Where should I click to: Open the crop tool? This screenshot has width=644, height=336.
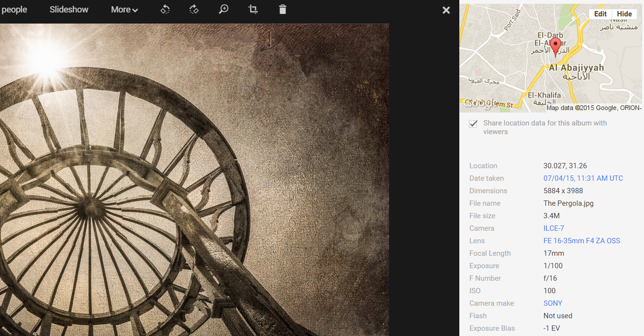tap(253, 10)
